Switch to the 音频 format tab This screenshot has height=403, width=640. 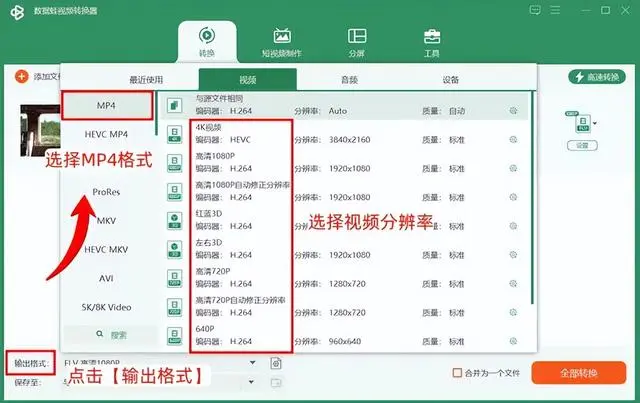tap(349, 80)
